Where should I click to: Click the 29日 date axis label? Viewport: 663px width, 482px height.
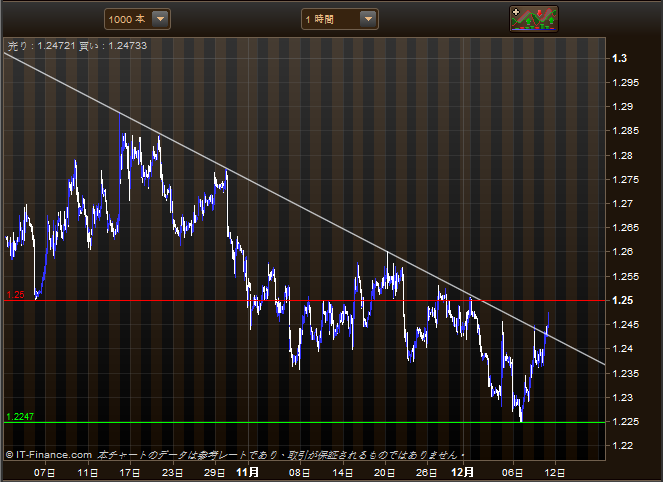(215, 473)
